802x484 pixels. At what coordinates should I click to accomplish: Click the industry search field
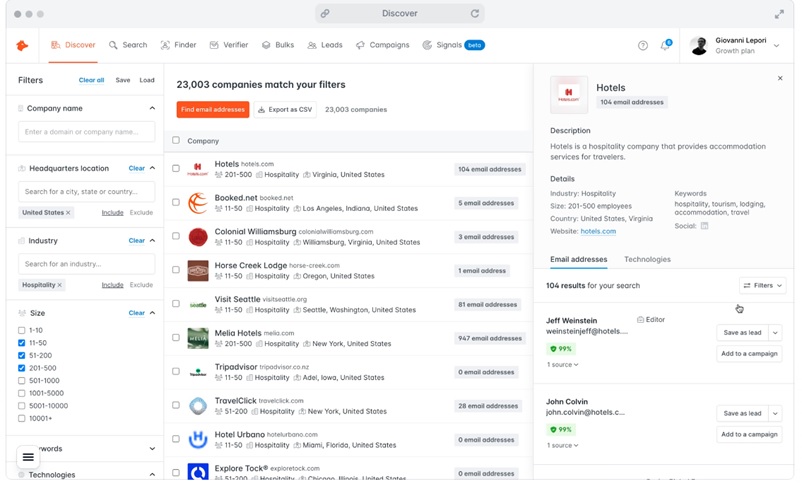tap(86, 264)
